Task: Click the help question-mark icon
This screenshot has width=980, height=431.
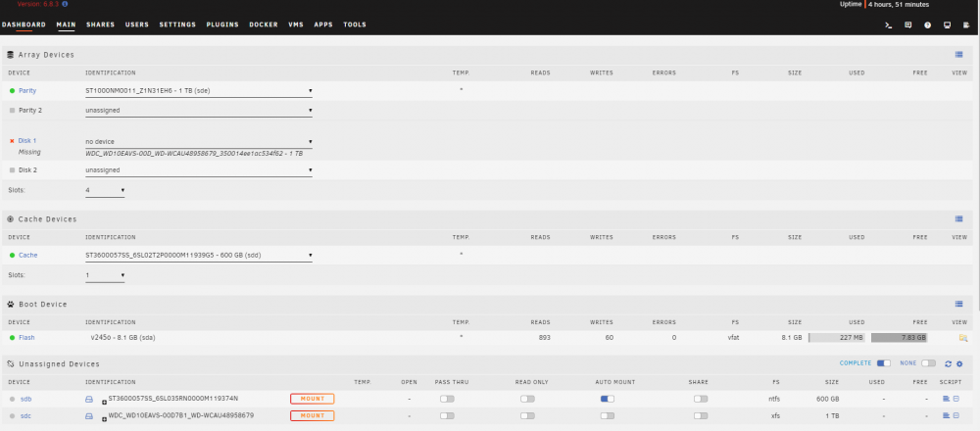Action: [x=927, y=25]
